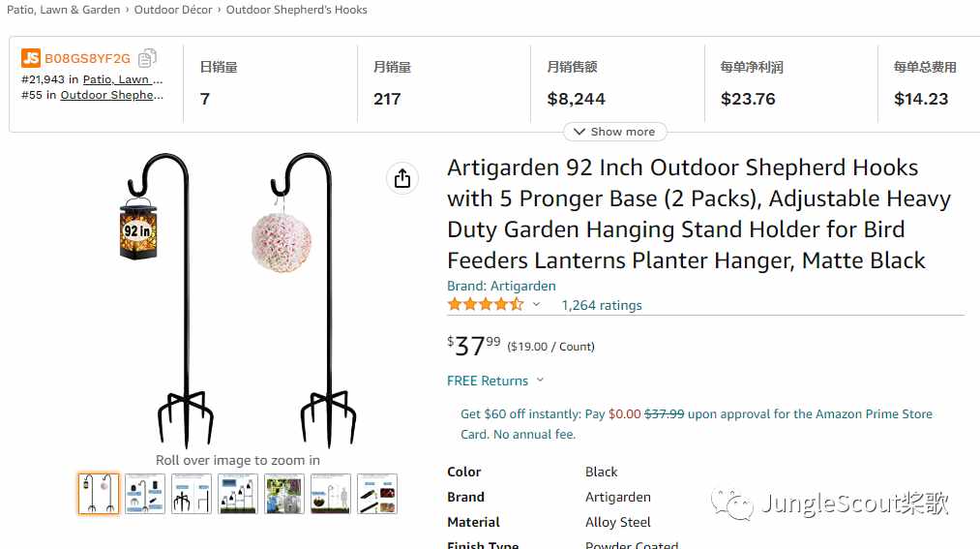Click the star rating icons
Image resolution: width=980 pixels, height=549 pixels.
486,305
